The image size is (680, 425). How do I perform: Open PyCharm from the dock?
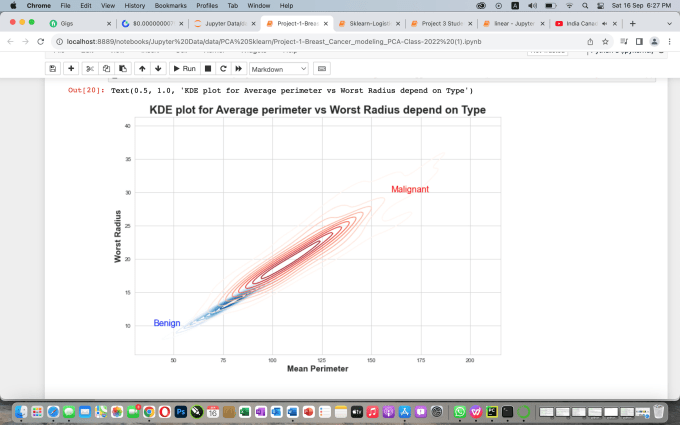point(492,412)
